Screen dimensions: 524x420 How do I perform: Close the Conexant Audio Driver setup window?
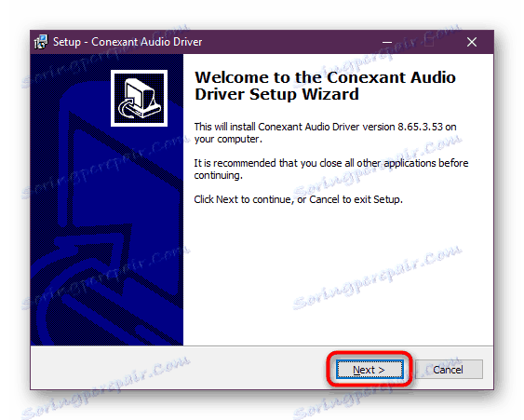point(472,42)
